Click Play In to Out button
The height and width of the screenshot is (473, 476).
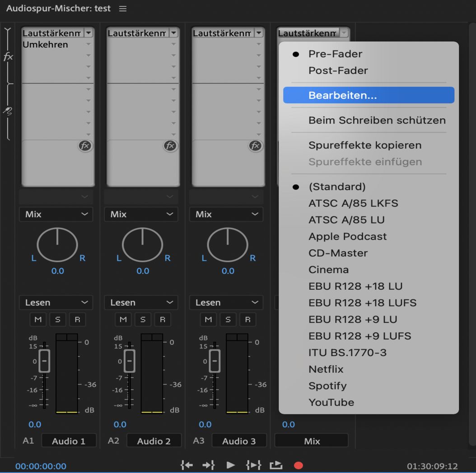click(253, 465)
